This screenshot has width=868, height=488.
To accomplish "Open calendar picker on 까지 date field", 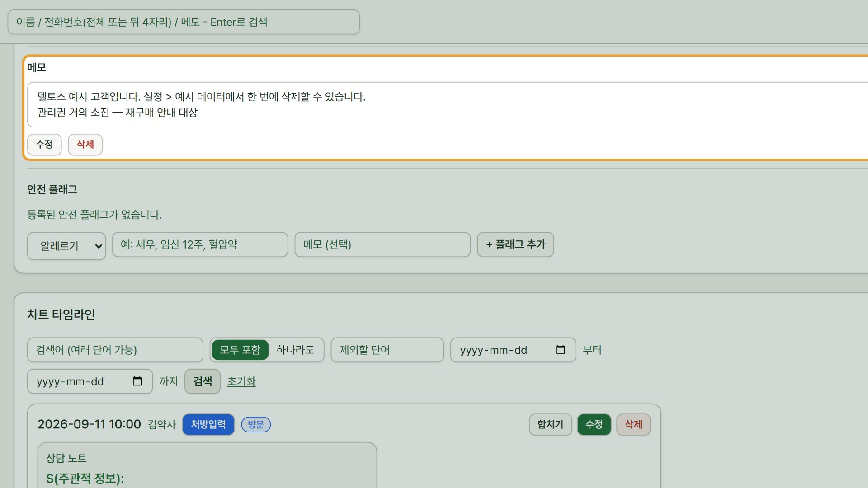I will [137, 381].
